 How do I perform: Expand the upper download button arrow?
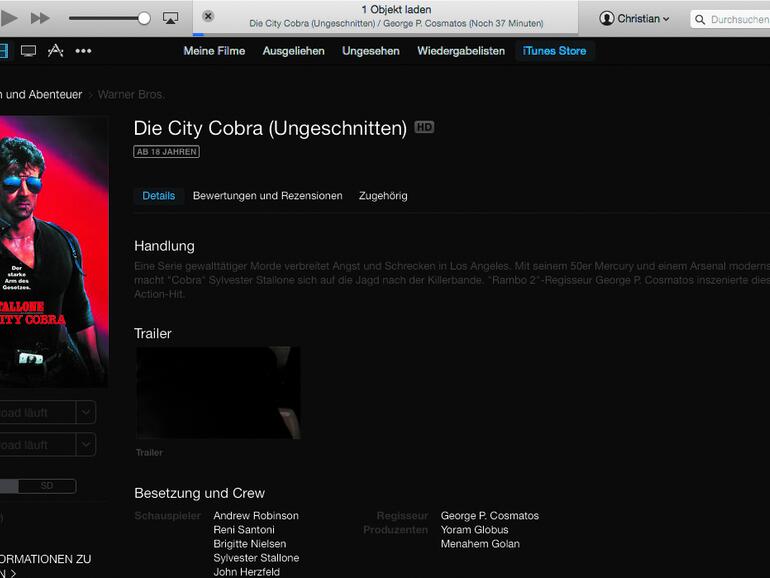click(86, 412)
